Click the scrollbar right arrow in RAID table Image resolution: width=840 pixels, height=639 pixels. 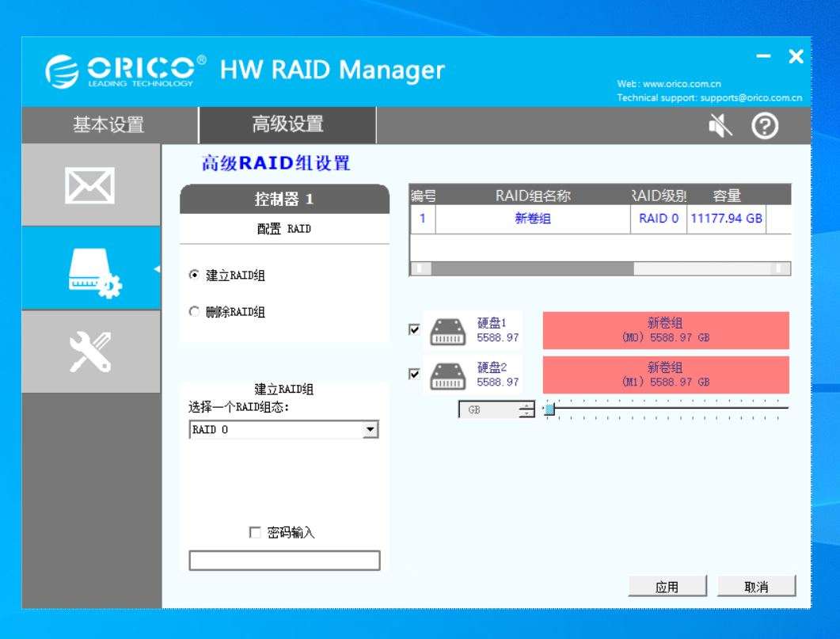click(x=780, y=268)
